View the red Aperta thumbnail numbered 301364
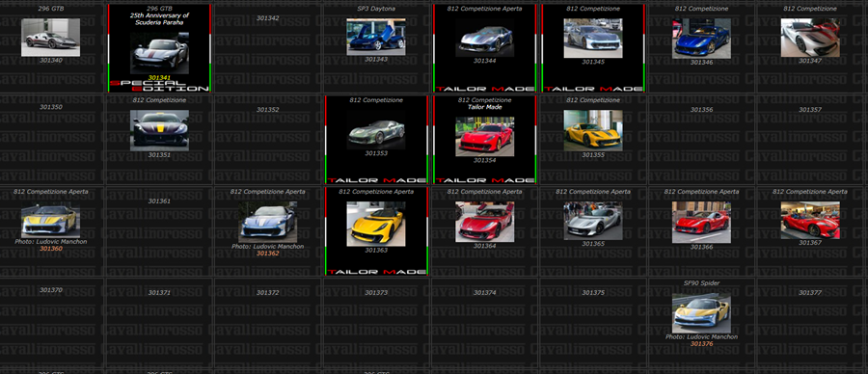The width and height of the screenshot is (868, 374). coord(484,222)
